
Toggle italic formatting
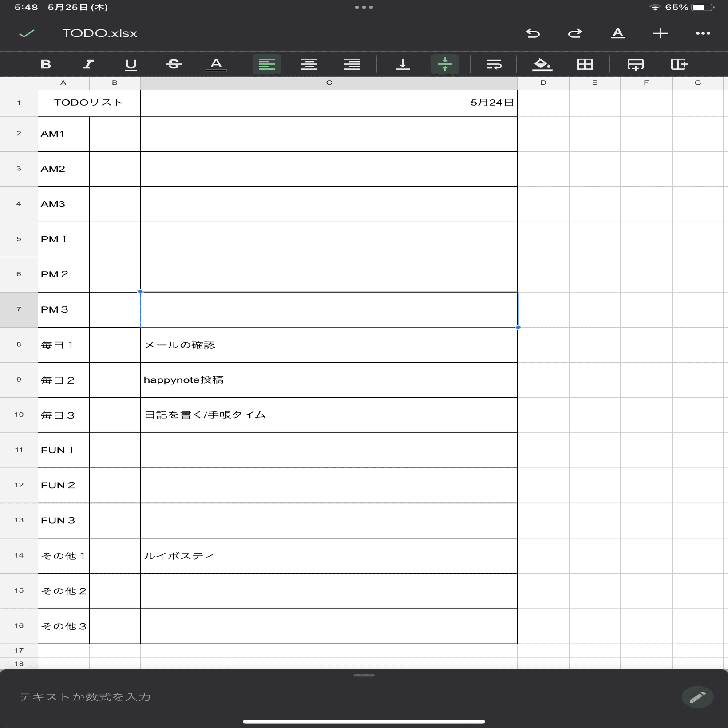pos(88,64)
